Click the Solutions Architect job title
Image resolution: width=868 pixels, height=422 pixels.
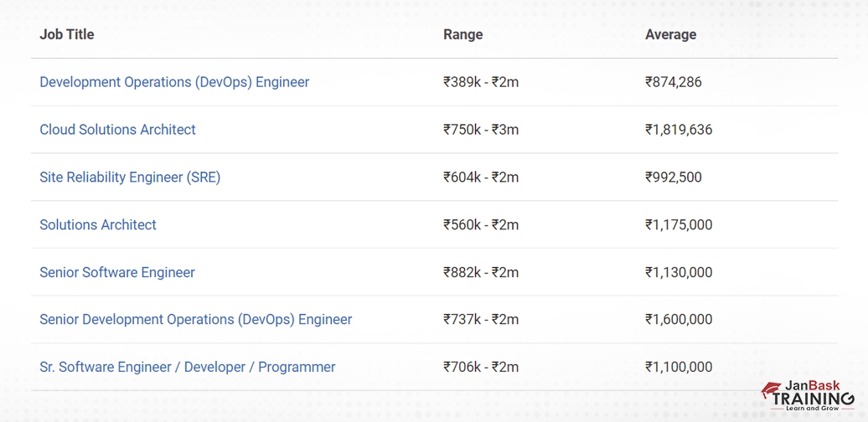coord(98,225)
